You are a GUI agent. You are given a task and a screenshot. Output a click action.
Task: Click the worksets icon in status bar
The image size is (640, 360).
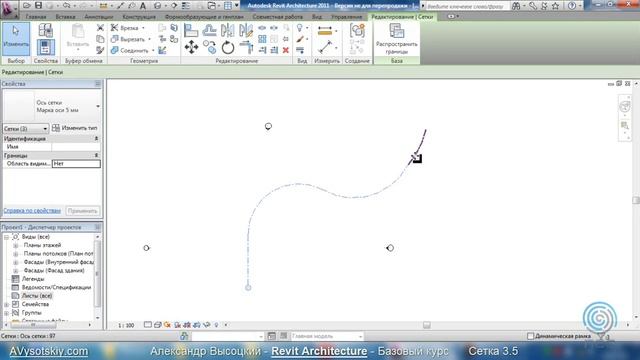(184, 336)
